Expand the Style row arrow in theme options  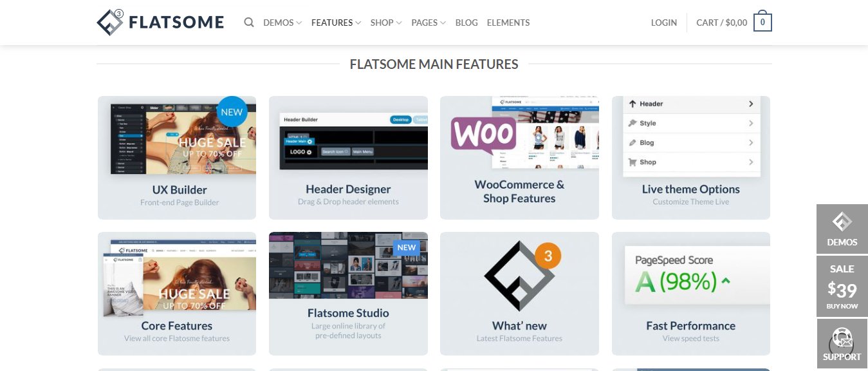point(751,123)
